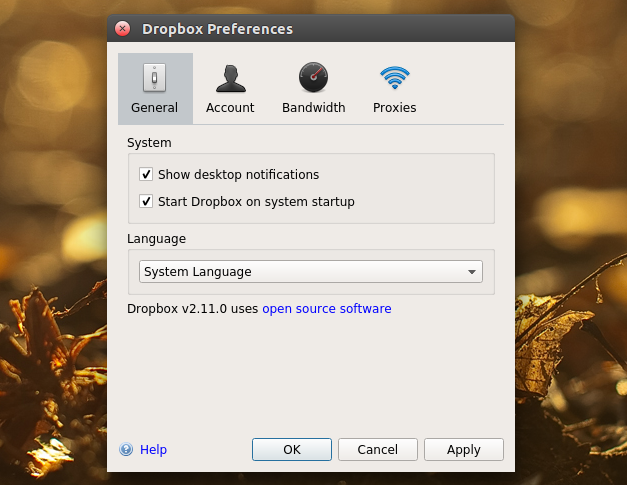Click the blue Help question mark icon
The image size is (627, 485).
126,449
